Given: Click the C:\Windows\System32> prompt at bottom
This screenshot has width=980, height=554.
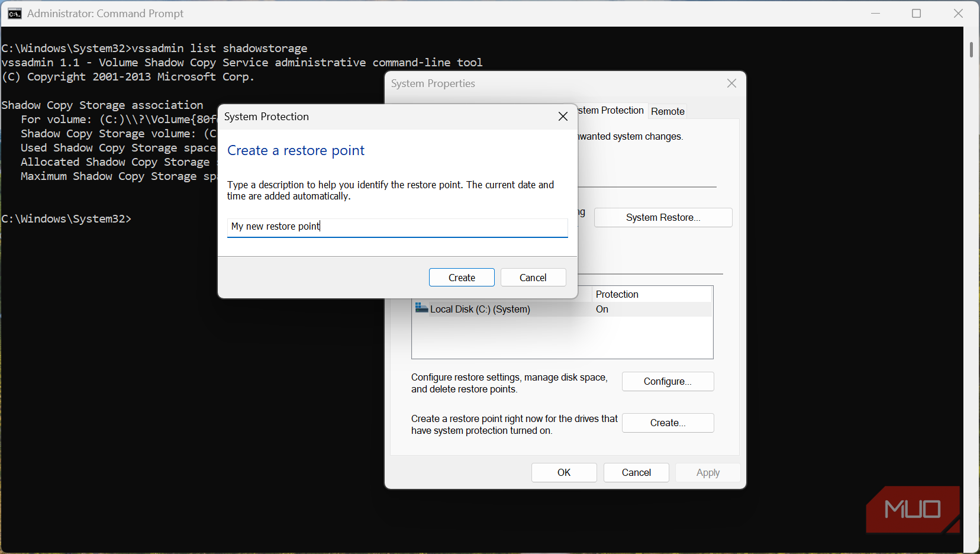Looking at the screenshot, I should pos(66,218).
